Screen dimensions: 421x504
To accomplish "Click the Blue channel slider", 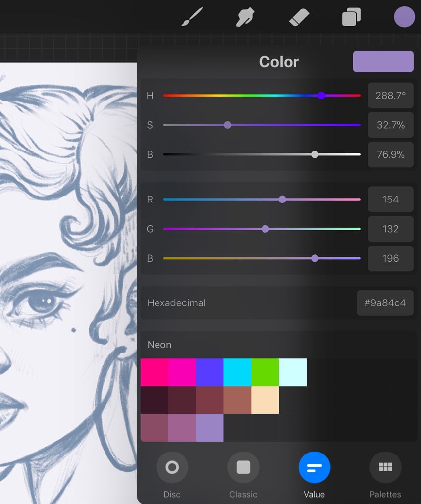I will point(315,258).
